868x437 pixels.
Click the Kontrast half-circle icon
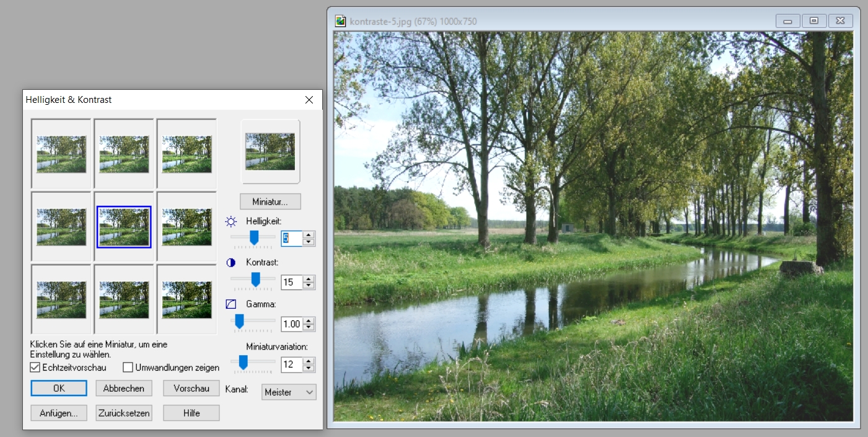pos(230,262)
